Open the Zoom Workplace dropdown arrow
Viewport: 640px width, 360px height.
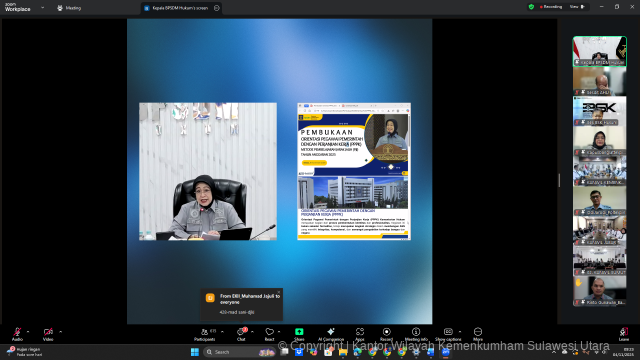click(42, 7)
